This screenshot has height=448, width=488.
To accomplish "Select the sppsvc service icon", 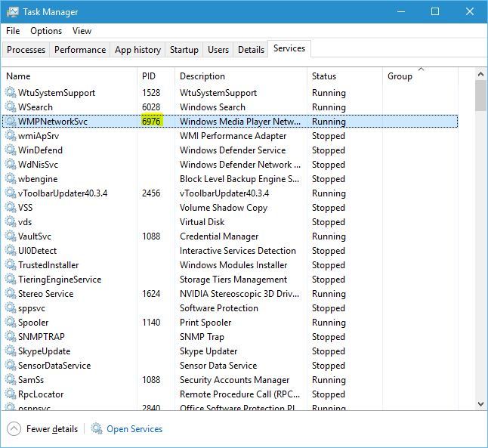I will click(x=11, y=308).
